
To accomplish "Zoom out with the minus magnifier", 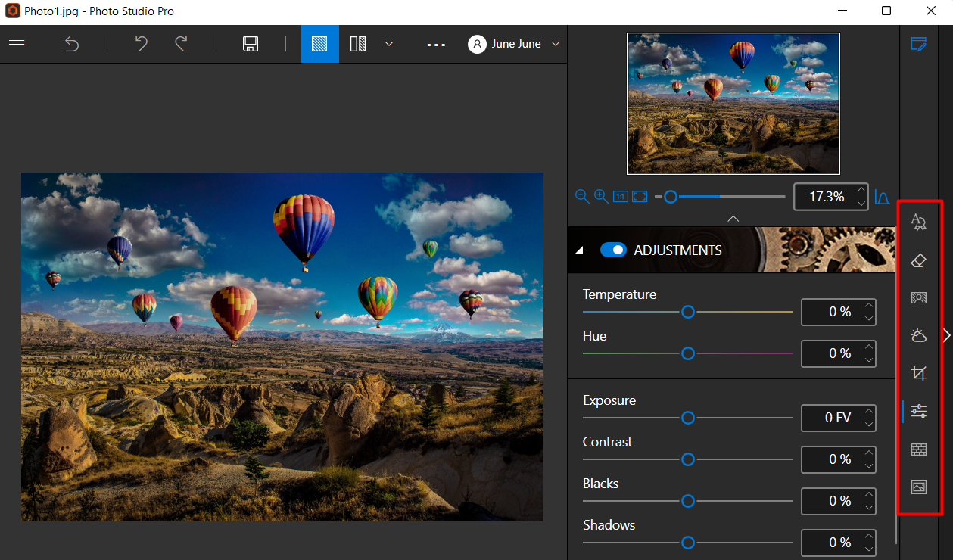I will pos(582,197).
